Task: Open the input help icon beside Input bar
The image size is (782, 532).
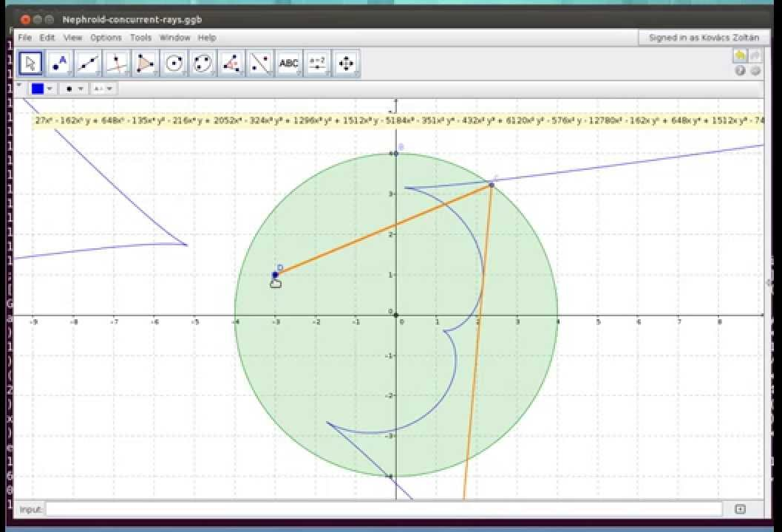Action: (x=740, y=508)
